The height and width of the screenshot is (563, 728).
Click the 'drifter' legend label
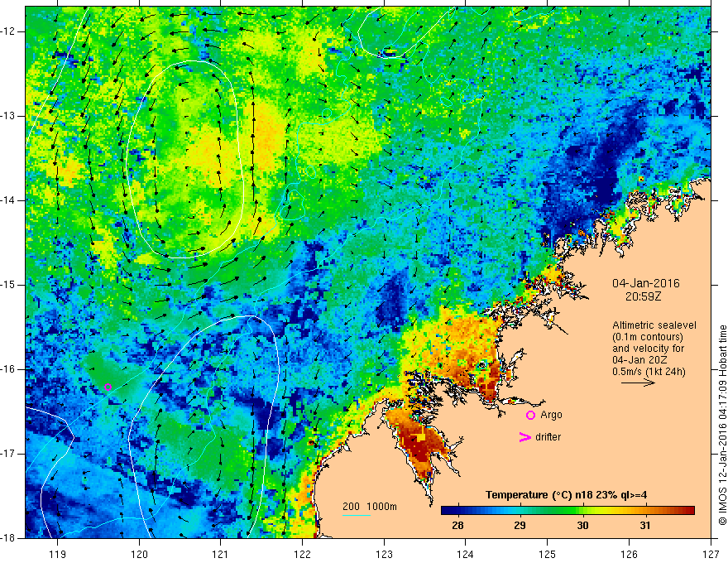coord(548,437)
